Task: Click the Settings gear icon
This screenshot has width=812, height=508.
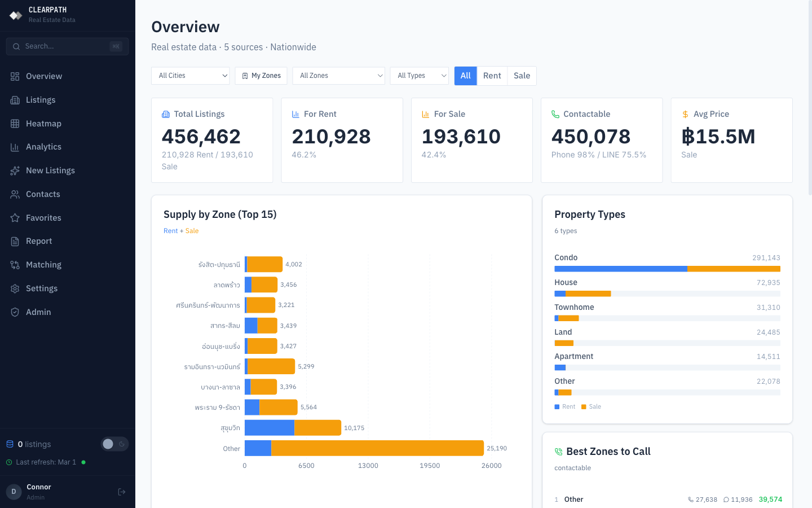Action: 15,289
